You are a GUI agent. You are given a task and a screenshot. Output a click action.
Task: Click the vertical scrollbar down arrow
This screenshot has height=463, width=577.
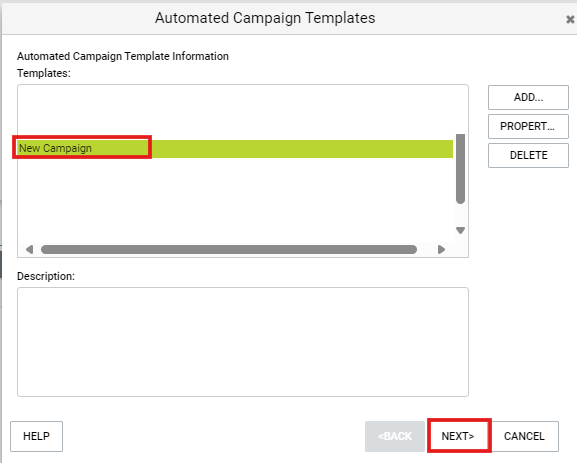[x=460, y=230]
